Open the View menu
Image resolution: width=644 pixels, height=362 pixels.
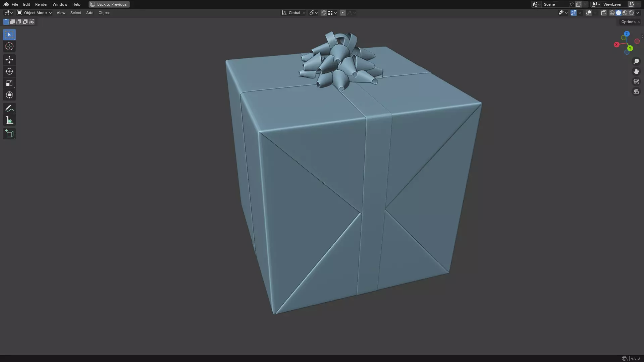pyautogui.click(x=61, y=13)
